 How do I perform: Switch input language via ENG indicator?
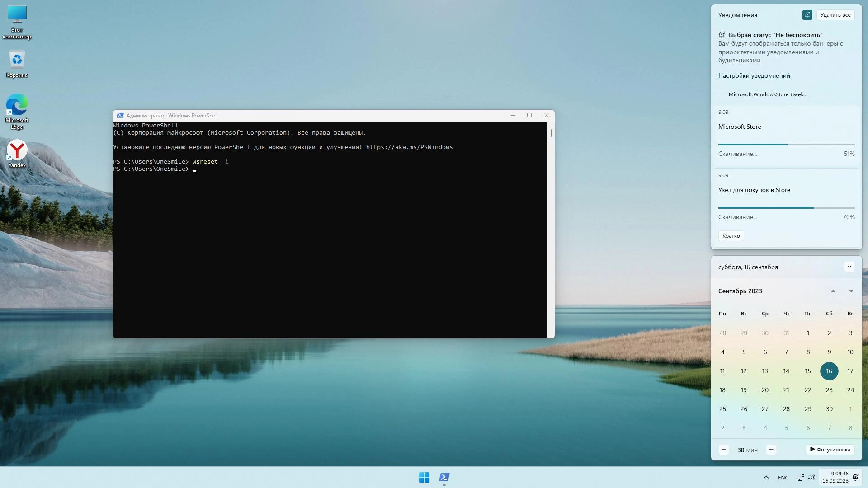pos(783,478)
